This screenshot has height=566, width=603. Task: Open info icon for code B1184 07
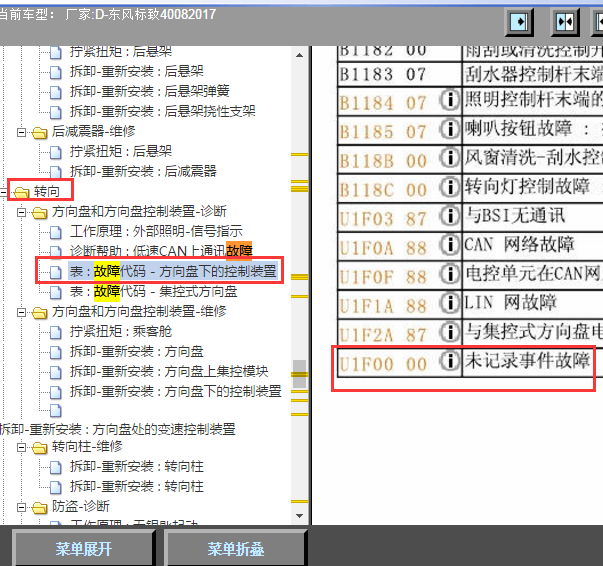pos(450,100)
